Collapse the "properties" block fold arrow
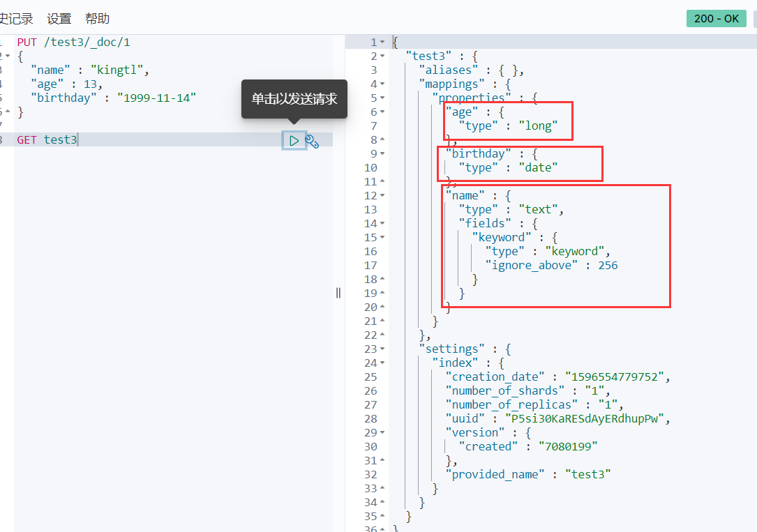Image resolution: width=757 pixels, height=532 pixels. 382,98
